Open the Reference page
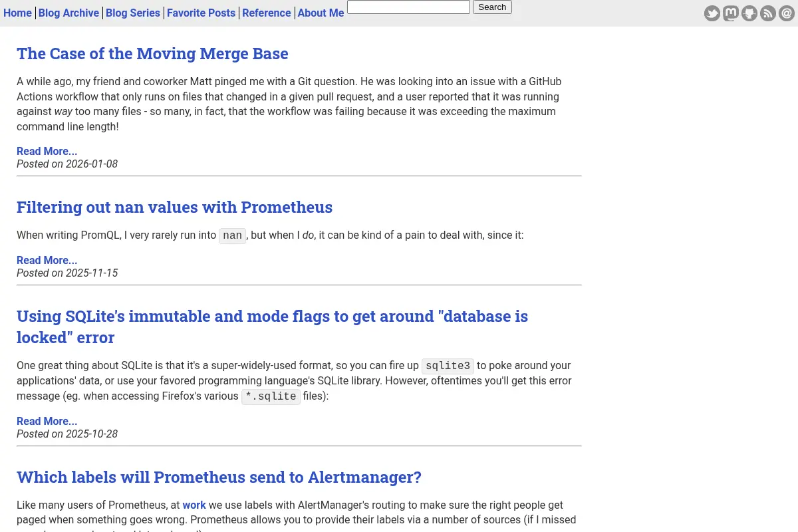This screenshot has width=798, height=532. coord(267,13)
